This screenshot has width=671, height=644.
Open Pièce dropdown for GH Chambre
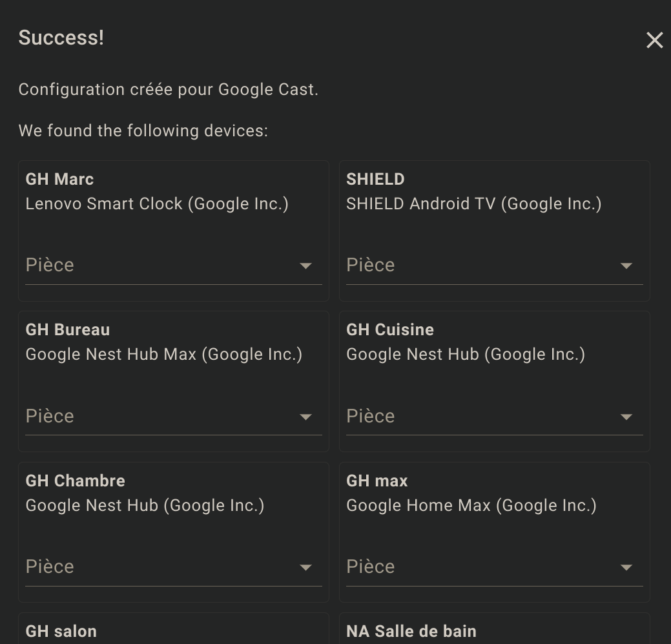[x=174, y=567]
